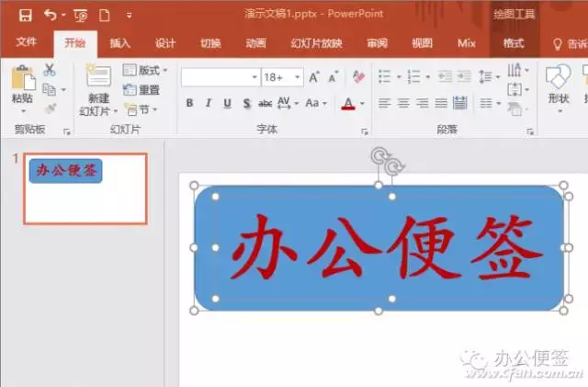This screenshot has height=387, width=588.
Task: Open the undo history dropdown arrow
Action: click(x=63, y=16)
